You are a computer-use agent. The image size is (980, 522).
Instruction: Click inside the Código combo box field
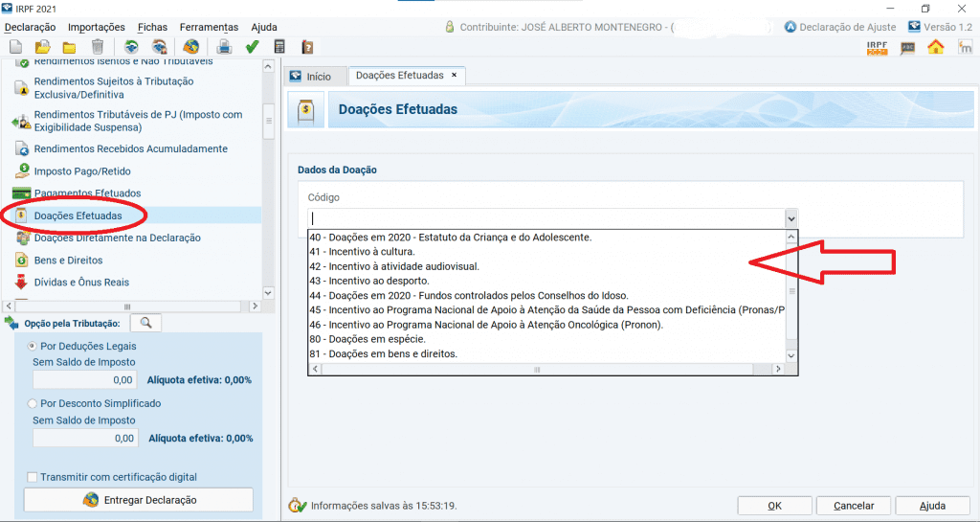[x=546, y=218]
